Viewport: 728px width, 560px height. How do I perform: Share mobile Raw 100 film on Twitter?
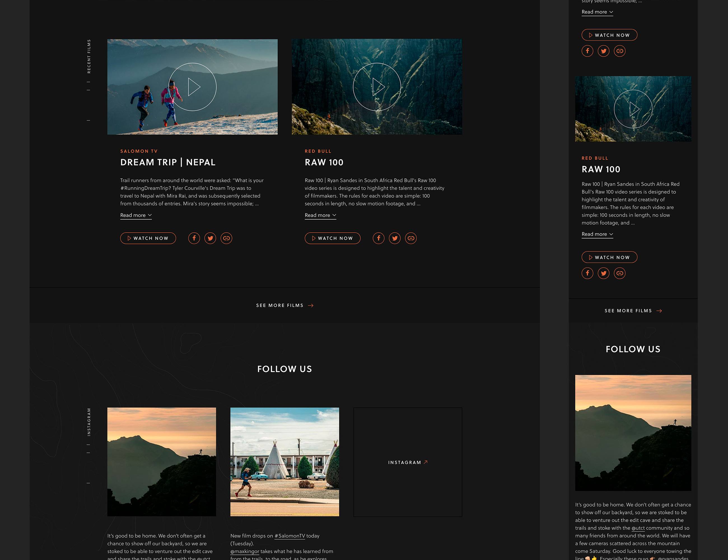[604, 273]
